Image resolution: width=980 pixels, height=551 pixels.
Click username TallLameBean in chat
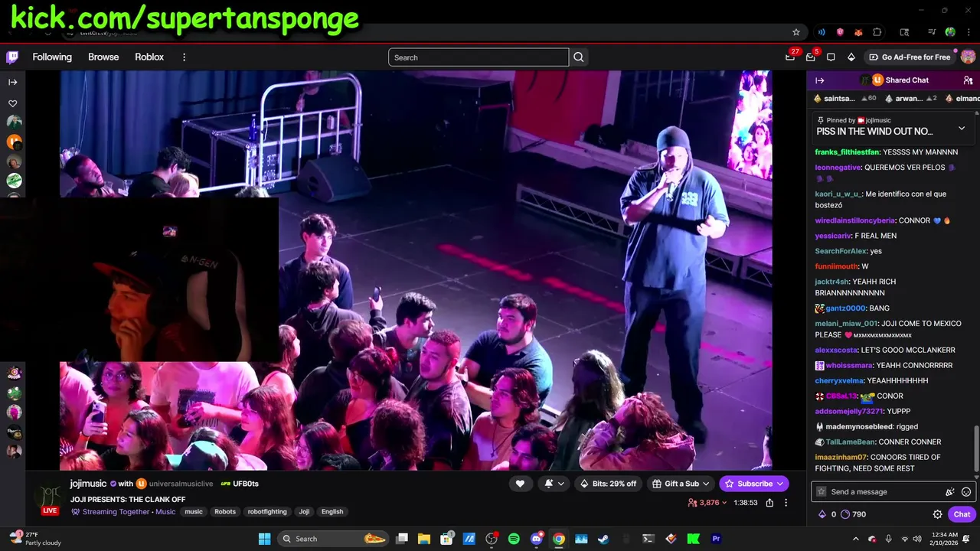[850, 442]
